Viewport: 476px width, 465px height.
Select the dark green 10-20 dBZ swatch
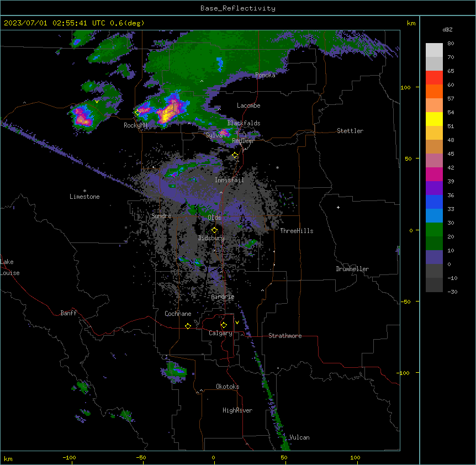(x=434, y=243)
